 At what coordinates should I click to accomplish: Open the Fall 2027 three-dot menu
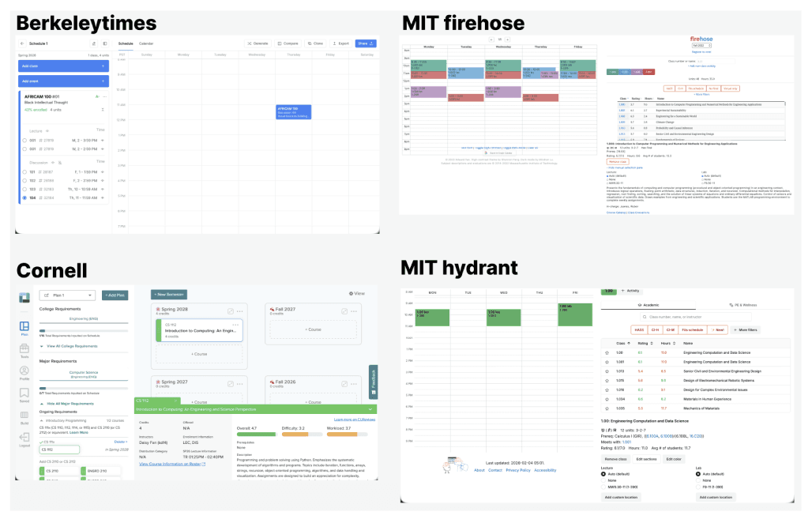(x=354, y=311)
